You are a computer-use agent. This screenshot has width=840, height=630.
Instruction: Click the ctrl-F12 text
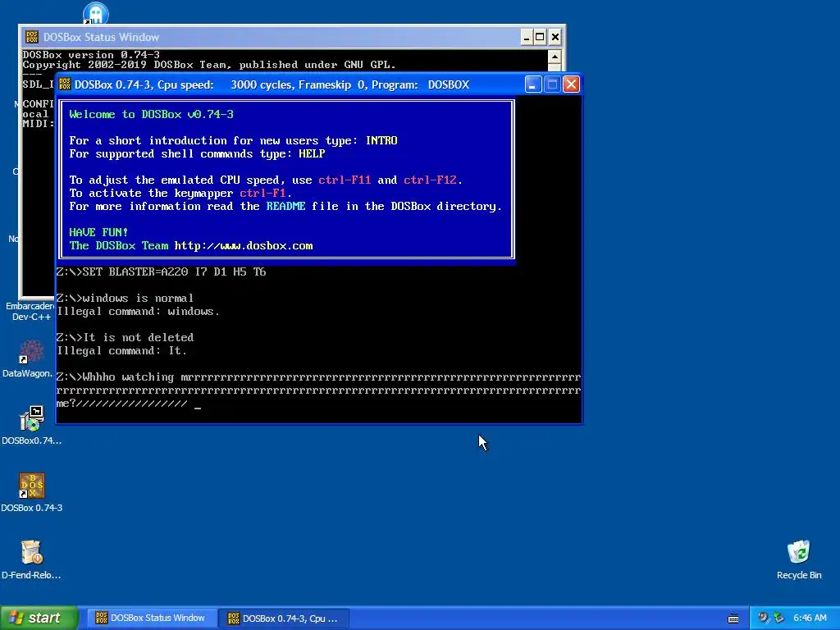[430, 180]
